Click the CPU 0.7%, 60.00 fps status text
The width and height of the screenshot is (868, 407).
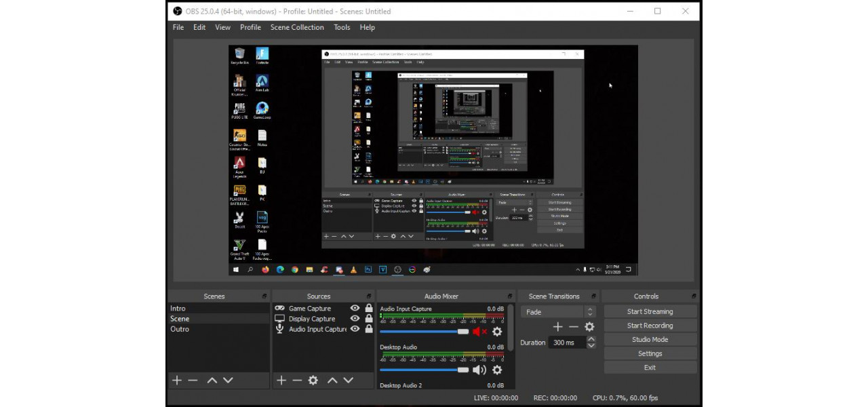pyautogui.click(x=625, y=398)
